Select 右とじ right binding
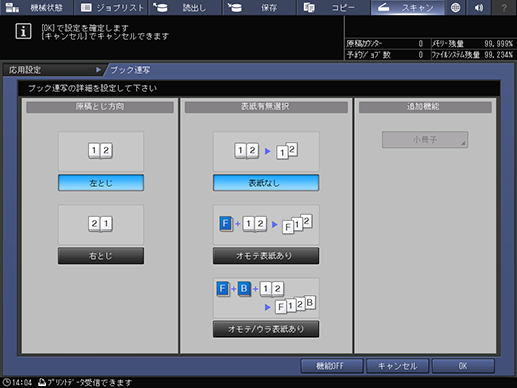The width and height of the screenshot is (517, 388). pos(101,256)
